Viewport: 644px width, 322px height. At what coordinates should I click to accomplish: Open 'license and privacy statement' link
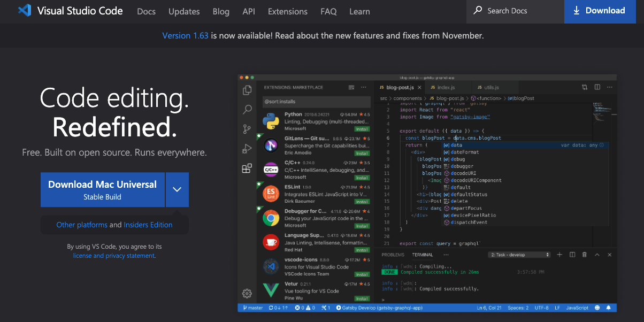(114, 256)
